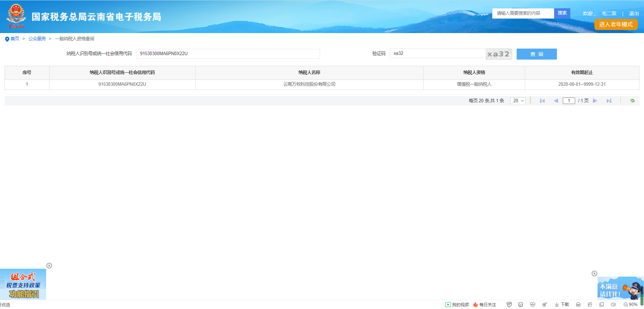Open the browser download icon labeled 下载
Viewport: 644px width, 309px height.
click(562, 305)
